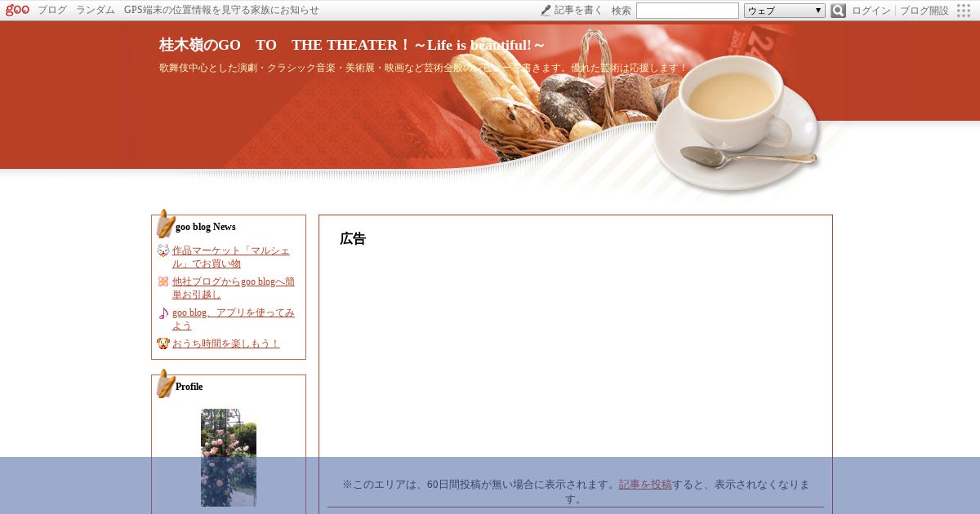Click the 広告 heading text
Image resolution: width=980 pixels, height=514 pixels.
point(353,239)
